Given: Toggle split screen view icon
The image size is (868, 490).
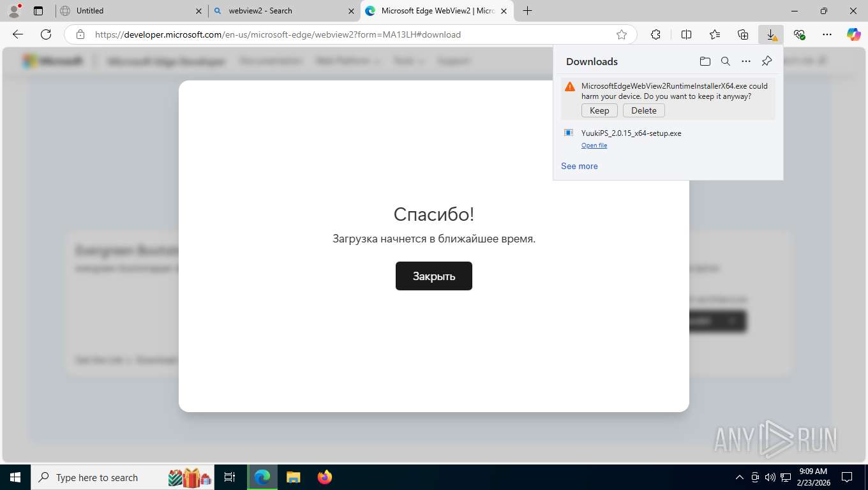Looking at the screenshot, I should point(686,34).
